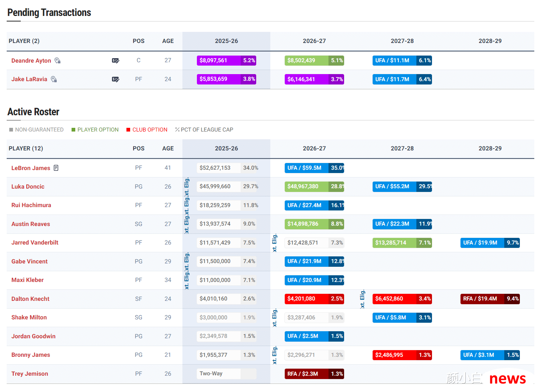This screenshot has height=392, width=538.
Task: Click Jarred Vanderbilt's $13,285,714 player option cell
Action: (x=402, y=243)
